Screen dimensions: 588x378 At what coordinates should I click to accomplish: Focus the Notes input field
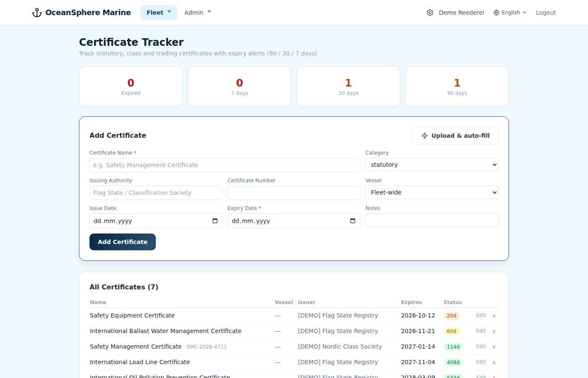pos(432,220)
